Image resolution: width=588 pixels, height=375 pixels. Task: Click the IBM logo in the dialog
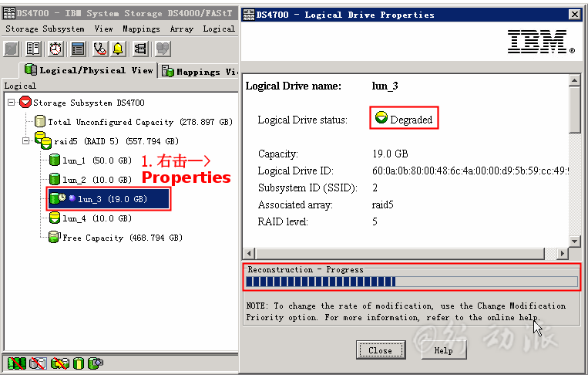541,42
